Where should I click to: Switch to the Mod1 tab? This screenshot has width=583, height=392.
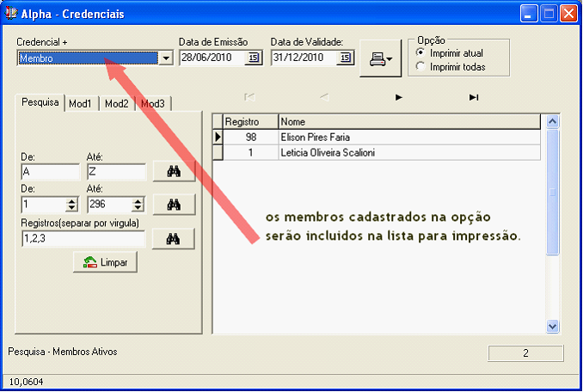pyautogui.click(x=80, y=104)
